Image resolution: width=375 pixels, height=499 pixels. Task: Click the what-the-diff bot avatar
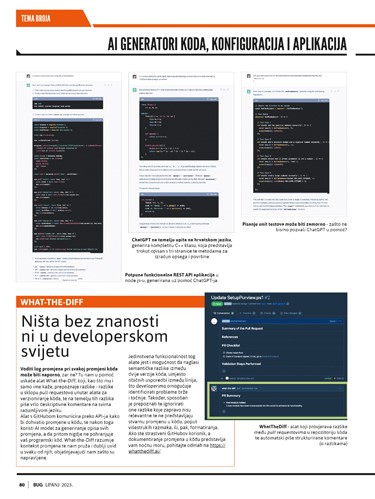coord(214,389)
